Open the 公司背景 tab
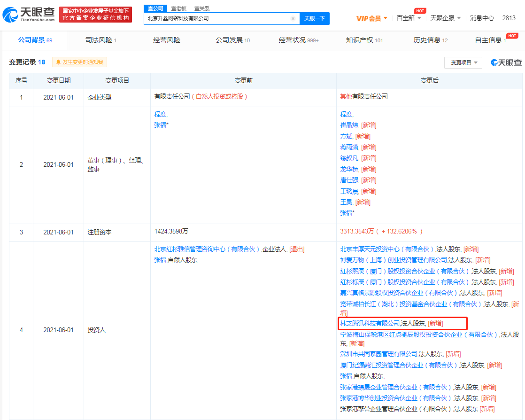The image size is (525, 420). pyautogui.click(x=35, y=40)
